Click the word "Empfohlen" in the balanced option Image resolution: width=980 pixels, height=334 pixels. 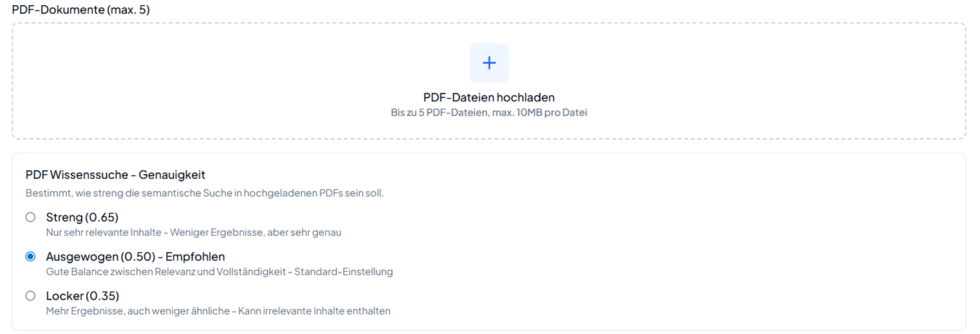click(x=195, y=257)
